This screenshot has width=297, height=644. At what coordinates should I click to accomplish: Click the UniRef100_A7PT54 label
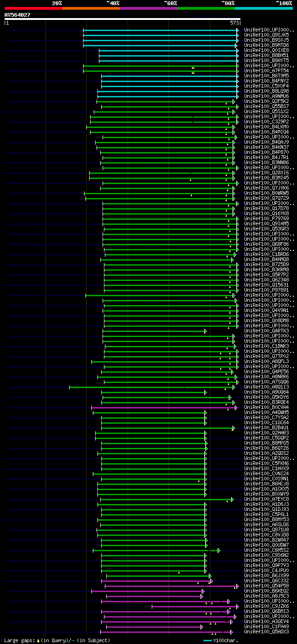pyautogui.click(x=267, y=70)
